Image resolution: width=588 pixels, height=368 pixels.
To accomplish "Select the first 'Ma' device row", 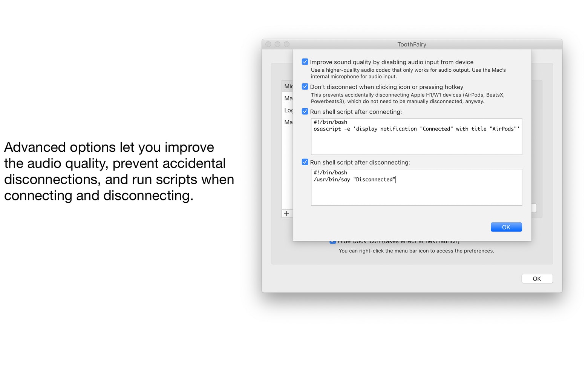I will pos(288,98).
